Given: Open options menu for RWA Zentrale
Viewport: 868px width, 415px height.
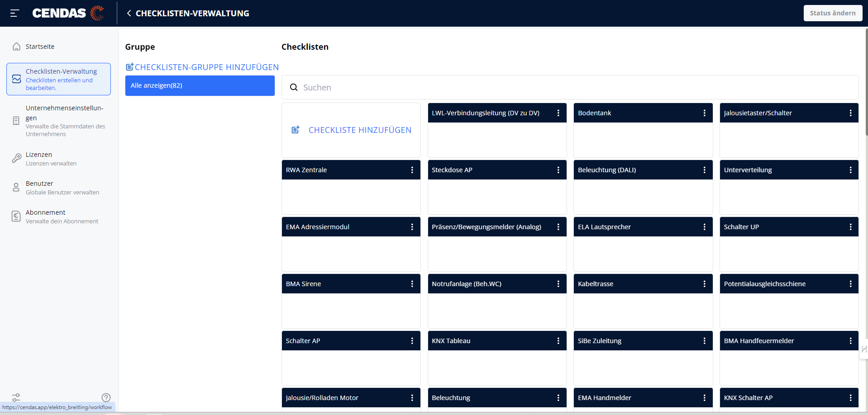Looking at the screenshot, I should (412, 170).
